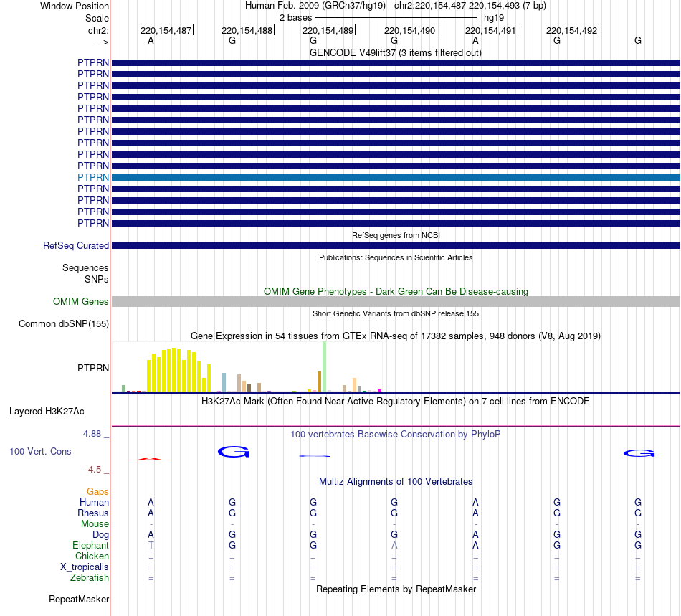Click the SNPs track label
The height and width of the screenshot is (616, 681).
click(97, 279)
